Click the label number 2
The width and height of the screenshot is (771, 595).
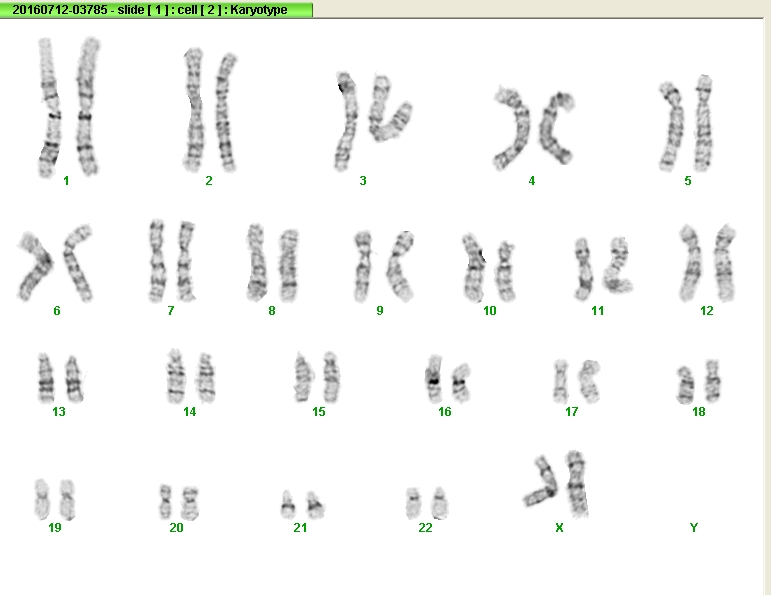click(x=209, y=181)
